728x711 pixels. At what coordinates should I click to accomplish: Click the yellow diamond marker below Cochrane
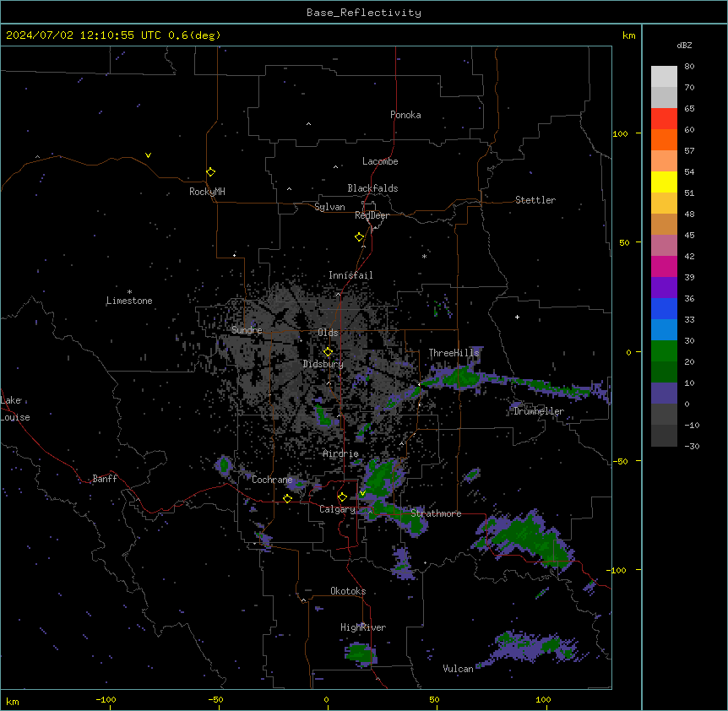point(287,498)
